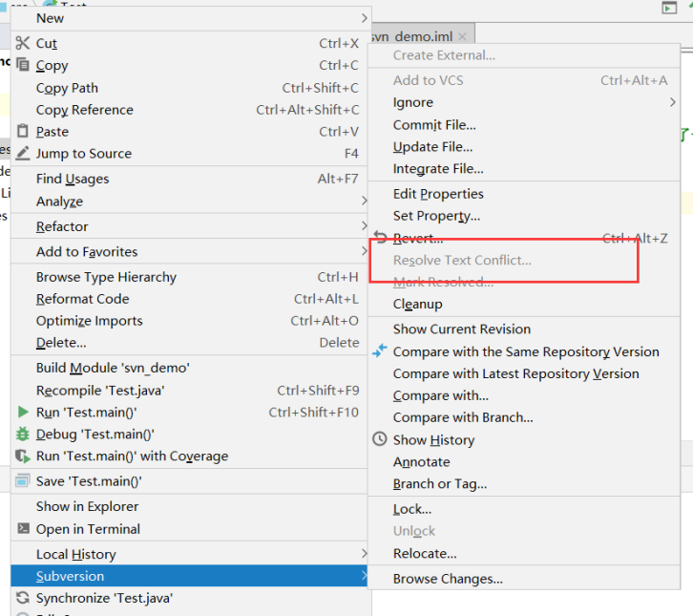
Task: Click the clock icon for Show History
Action: tap(380, 438)
